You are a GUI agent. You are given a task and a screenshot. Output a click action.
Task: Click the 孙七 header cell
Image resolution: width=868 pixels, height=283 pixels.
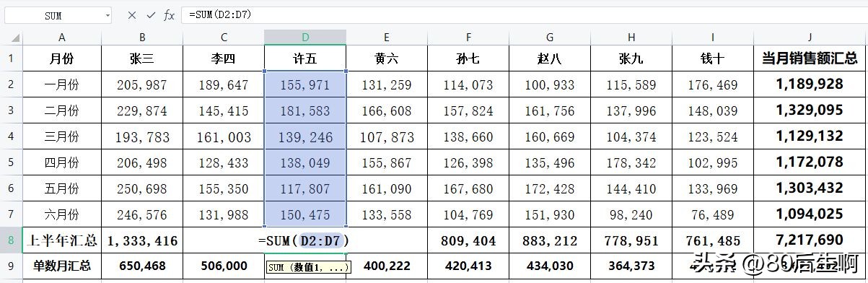click(468, 58)
